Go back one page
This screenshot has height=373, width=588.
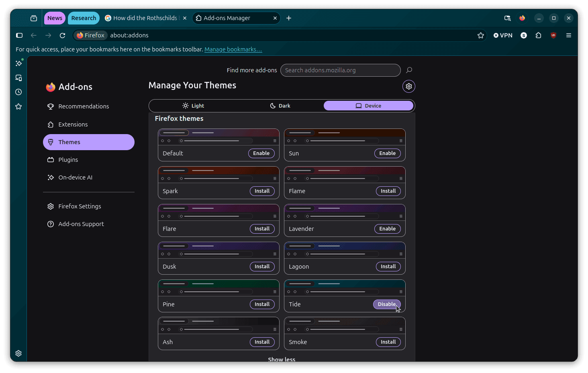[x=34, y=35]
